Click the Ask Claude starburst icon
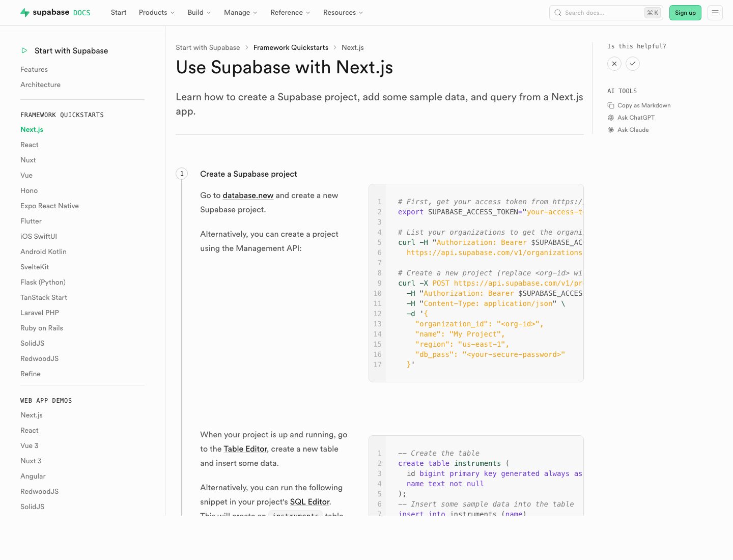Image resolution: width=733 pixels, height=560 pixels. [x=611, y=130]
